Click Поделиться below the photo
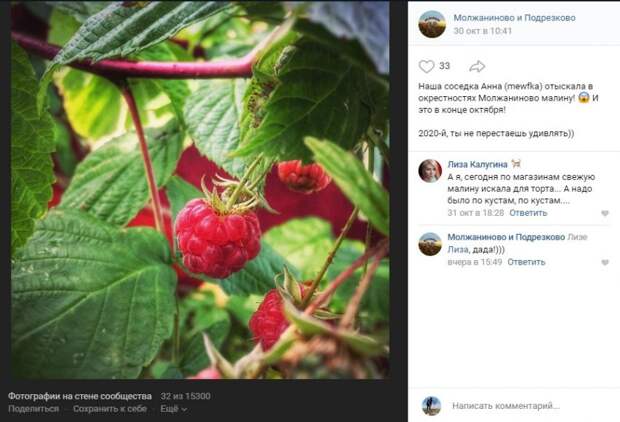 click(34, 409)
